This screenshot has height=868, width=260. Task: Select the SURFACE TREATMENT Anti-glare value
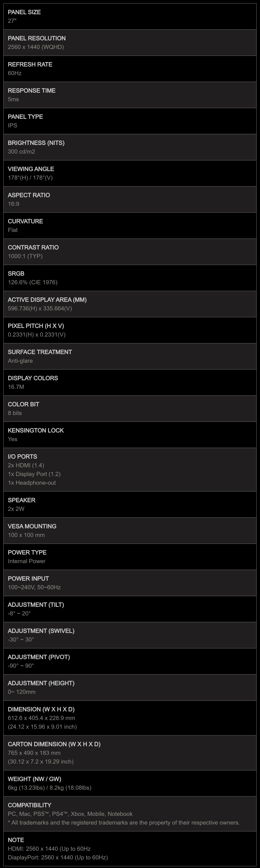[x=20, y=361]
